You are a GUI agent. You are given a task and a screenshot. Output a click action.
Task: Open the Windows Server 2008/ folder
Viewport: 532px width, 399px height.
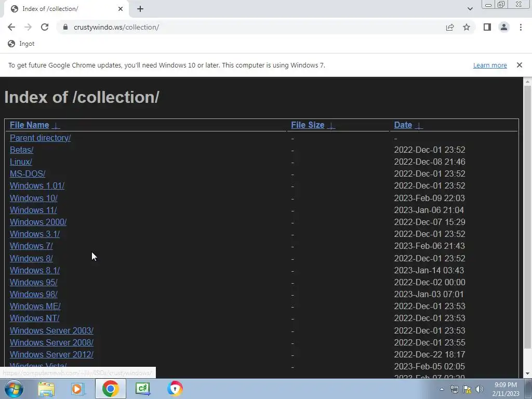pyautogui.click(x=51, y=342)
